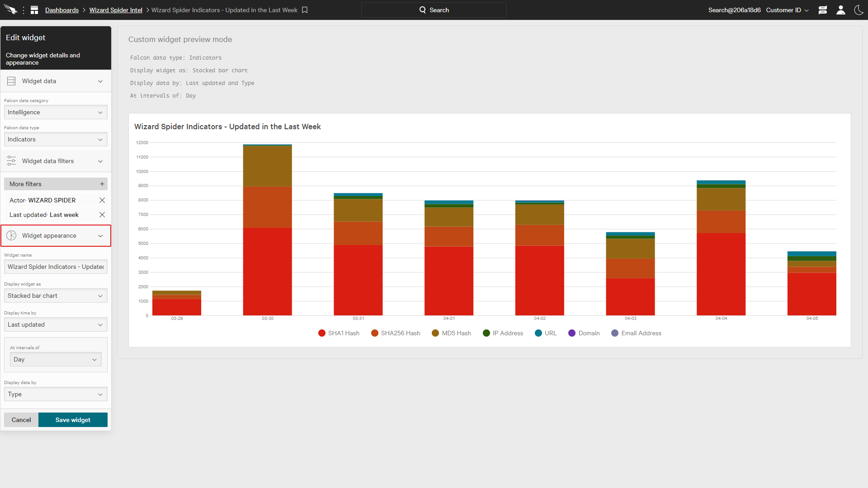Viewport: 868px width, 488px height.
Task: Click the Search@206a18d6 account text
Action: [x=734, y=10]
